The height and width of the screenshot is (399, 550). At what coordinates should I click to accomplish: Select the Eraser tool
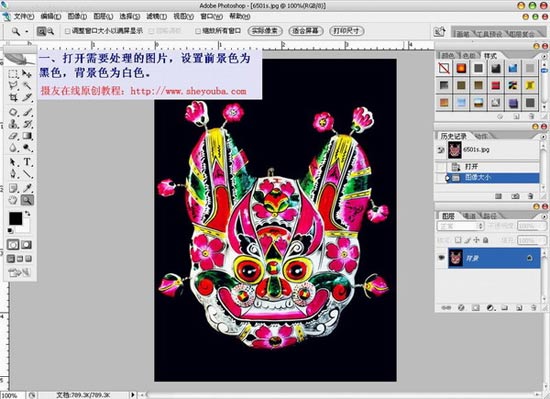point(13,136)
